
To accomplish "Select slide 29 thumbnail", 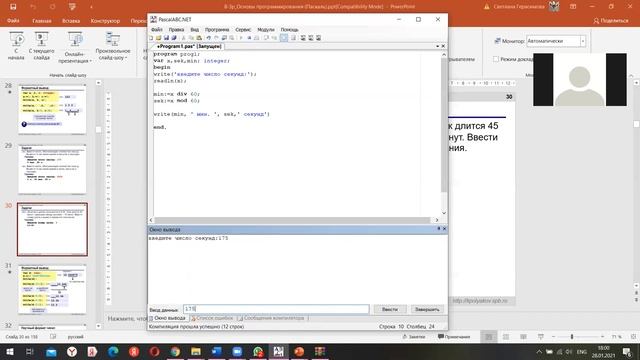I will click(x=52, y=169).
